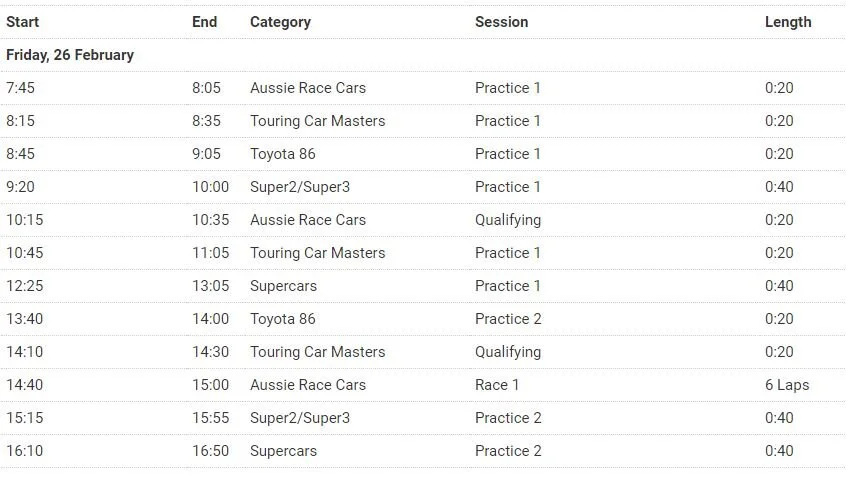Click Supercars category at 12:25
Image resolution: width=846 pixels, height=477 pixels.
283,286
